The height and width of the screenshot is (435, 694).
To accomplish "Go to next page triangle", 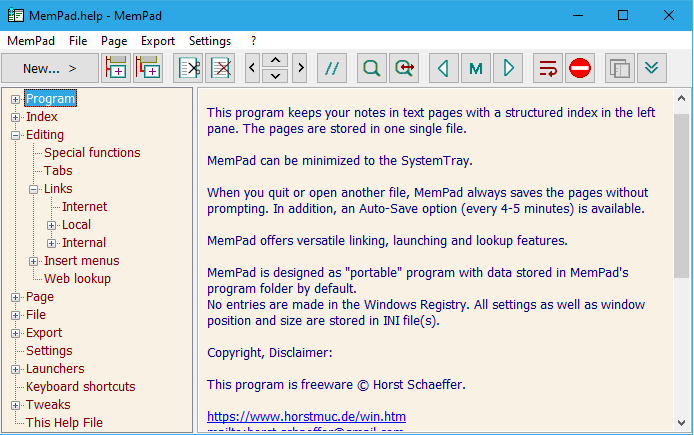I will click(508, 68).
